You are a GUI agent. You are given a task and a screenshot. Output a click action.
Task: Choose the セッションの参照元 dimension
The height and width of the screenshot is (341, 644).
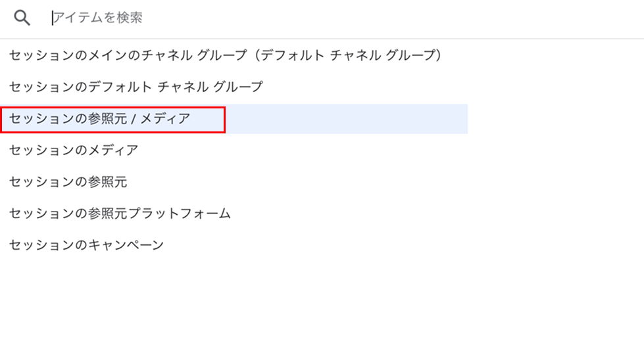coord(234,182)
